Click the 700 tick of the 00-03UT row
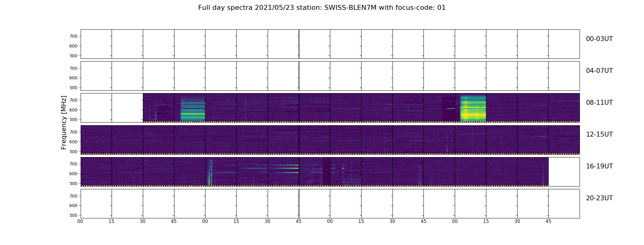 pos(73,36)
